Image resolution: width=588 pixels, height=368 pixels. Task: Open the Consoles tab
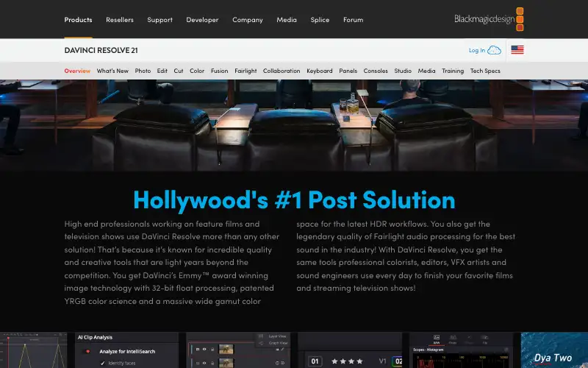click(376, 71)
